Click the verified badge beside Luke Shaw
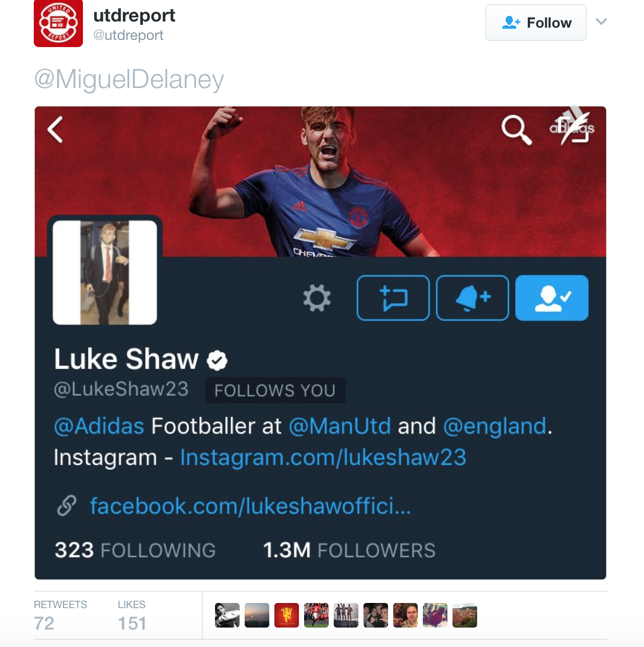Viewport: 644px width, 647px height. click(x=217, y=360)
